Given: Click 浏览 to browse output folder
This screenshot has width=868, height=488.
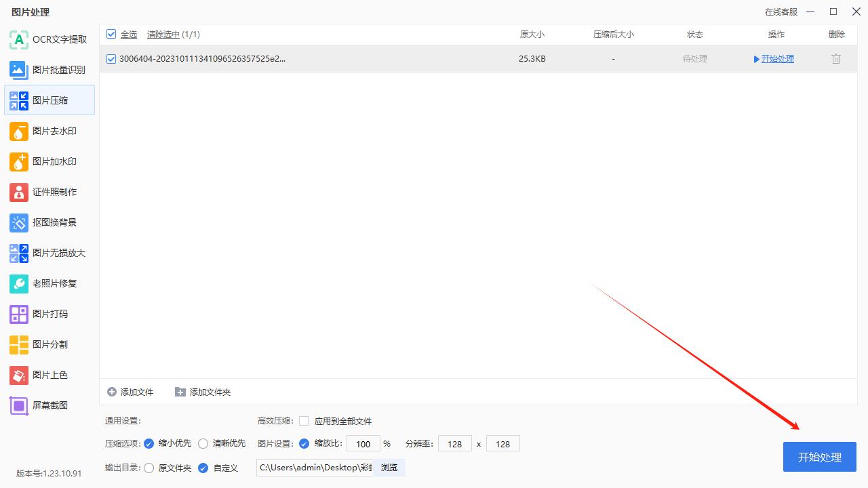Looking at the screenshot, I should [389, 468].
